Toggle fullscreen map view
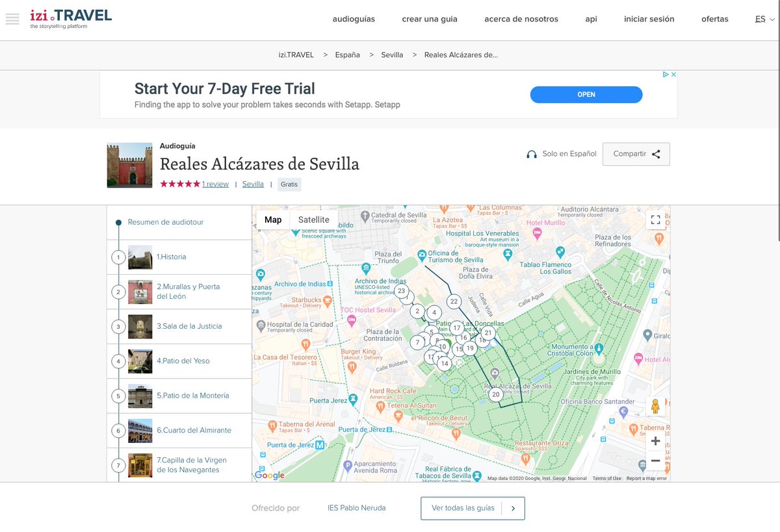This screenshot has height=532, width=780. (655, 220)
